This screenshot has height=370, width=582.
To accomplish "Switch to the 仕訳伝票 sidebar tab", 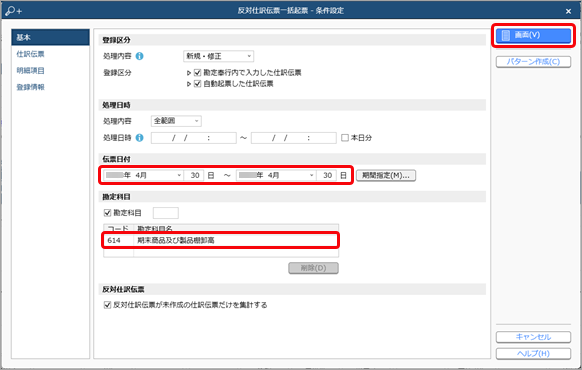I will [x=30, y=54].
